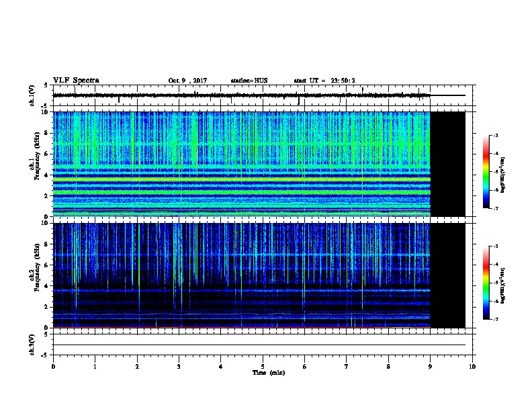
Task: Click time axis tick label "5"
Action: coord(263,367)
